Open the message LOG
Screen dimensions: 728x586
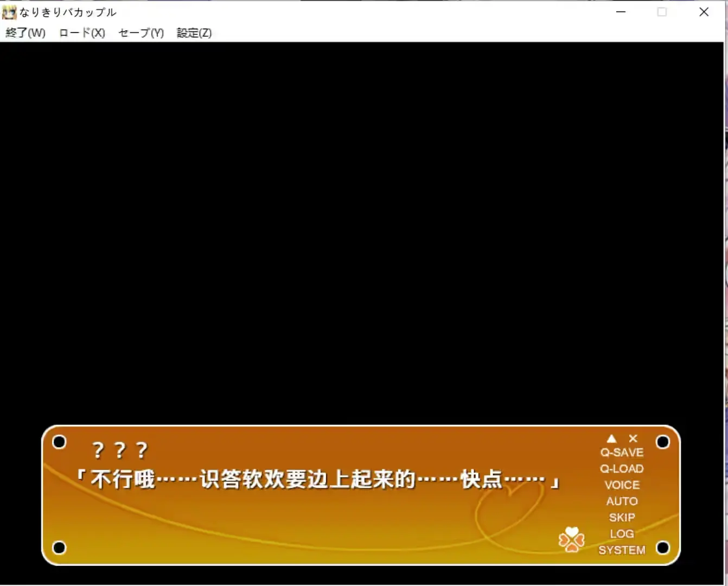(x=622, y=534)
